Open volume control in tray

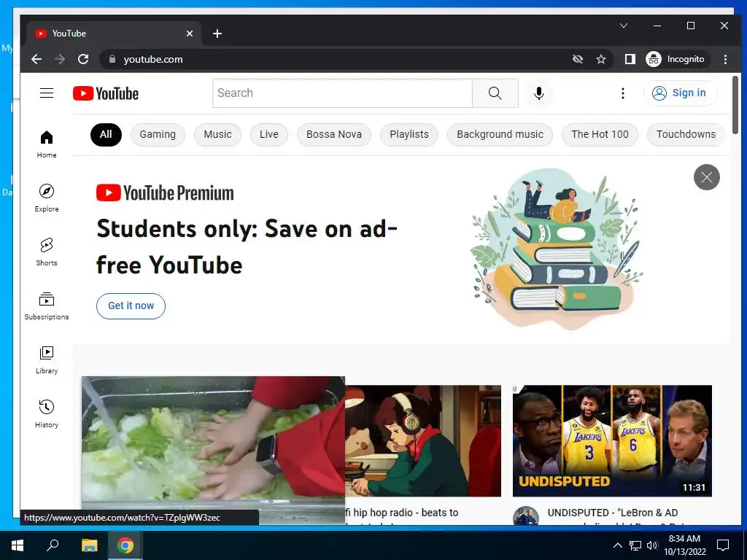(x=652, y=545)
